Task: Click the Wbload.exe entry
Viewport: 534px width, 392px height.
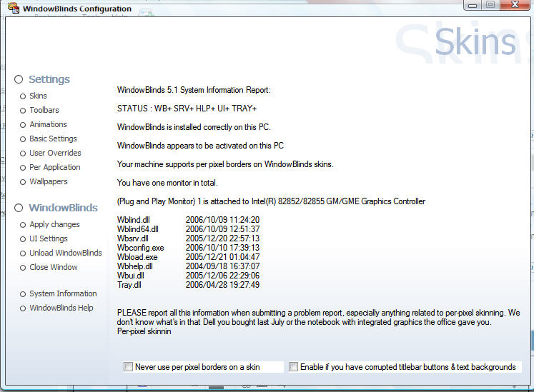Action: point(137,257)
